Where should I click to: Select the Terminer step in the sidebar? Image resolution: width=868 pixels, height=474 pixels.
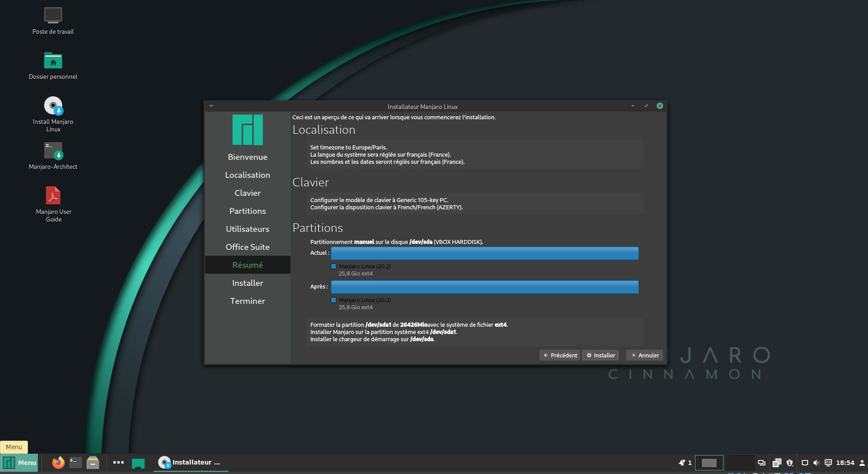tap(248, 301)
